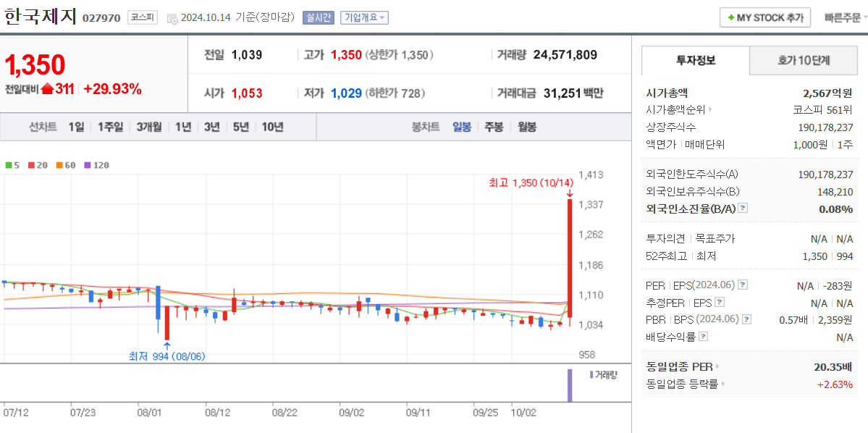Click the 액면가 value 1,000원

810,145
